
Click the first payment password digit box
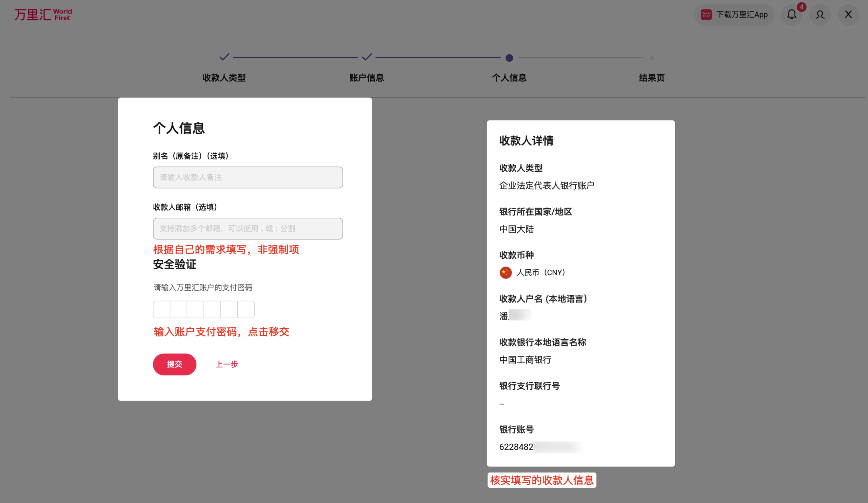point(161,309)
